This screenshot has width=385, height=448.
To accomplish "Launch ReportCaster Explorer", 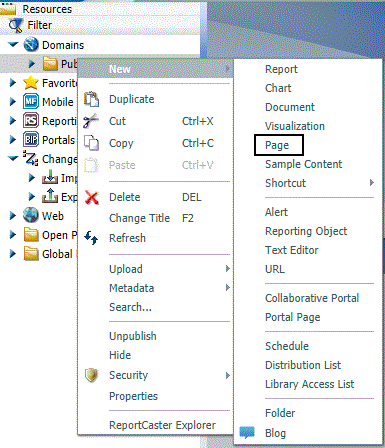I will tap(162, 425).
